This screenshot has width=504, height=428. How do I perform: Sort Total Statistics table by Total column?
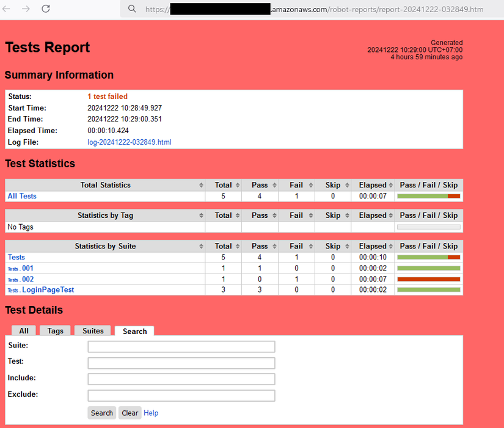224,185
